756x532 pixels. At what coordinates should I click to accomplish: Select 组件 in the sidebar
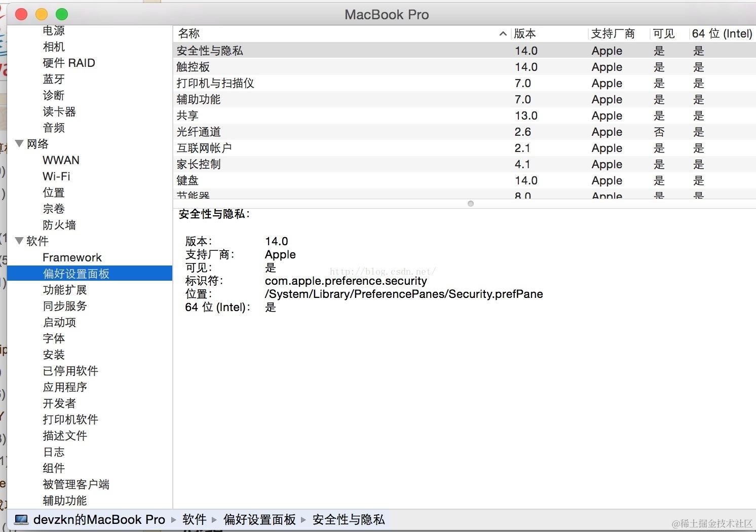[54, 468]
